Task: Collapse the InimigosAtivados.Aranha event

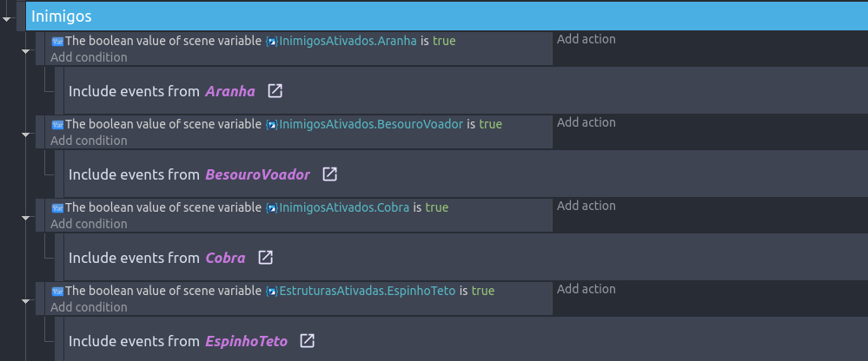Action: coord(25,51)
